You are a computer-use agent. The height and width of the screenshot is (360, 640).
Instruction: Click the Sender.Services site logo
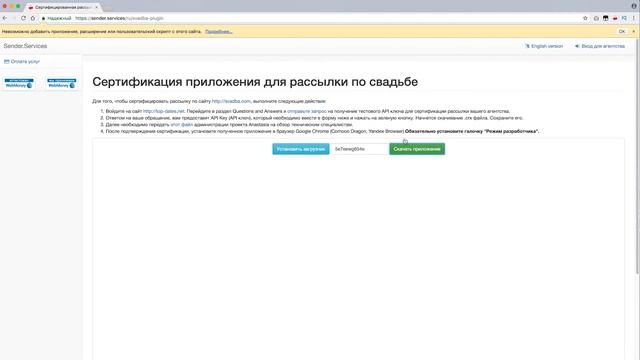tap(25, 46)
